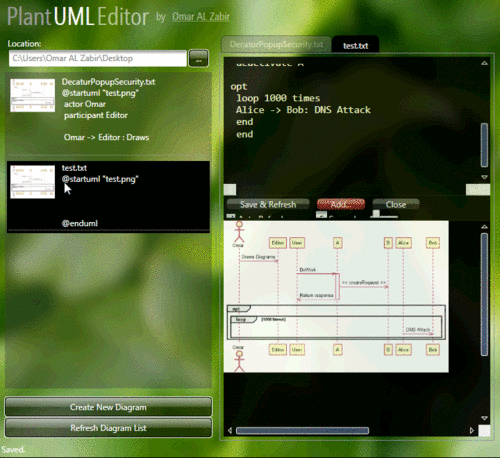This screenshot has width=500, height=458.
Task: Click the diagram preview scroll down arrow
Action: 484,418
